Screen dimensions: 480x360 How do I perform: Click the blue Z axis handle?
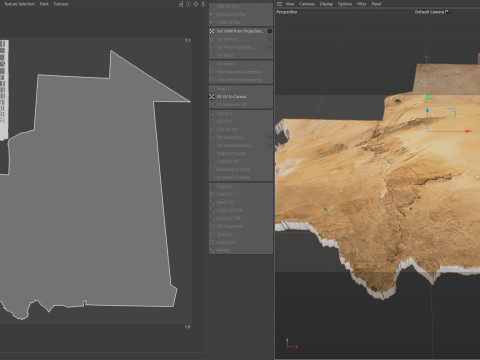(x=427, y=110)
